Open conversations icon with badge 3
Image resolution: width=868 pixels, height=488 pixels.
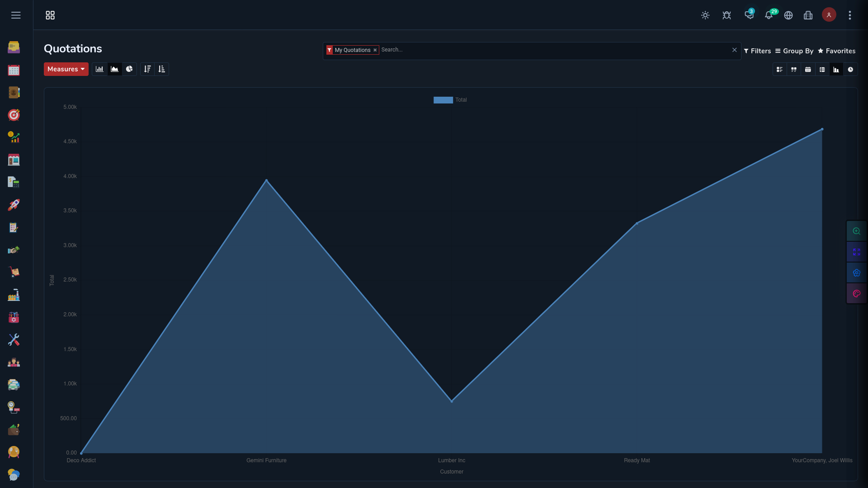click(749, 15)
